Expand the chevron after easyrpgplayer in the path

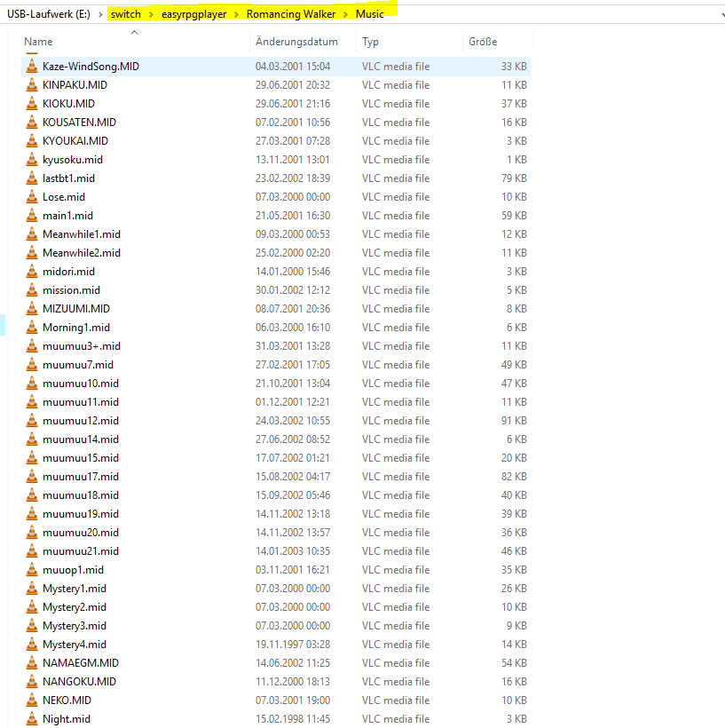[x=236, y=14]
